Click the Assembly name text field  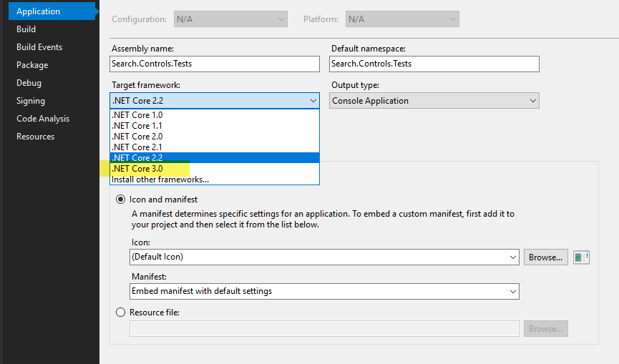tap(214, 64)
